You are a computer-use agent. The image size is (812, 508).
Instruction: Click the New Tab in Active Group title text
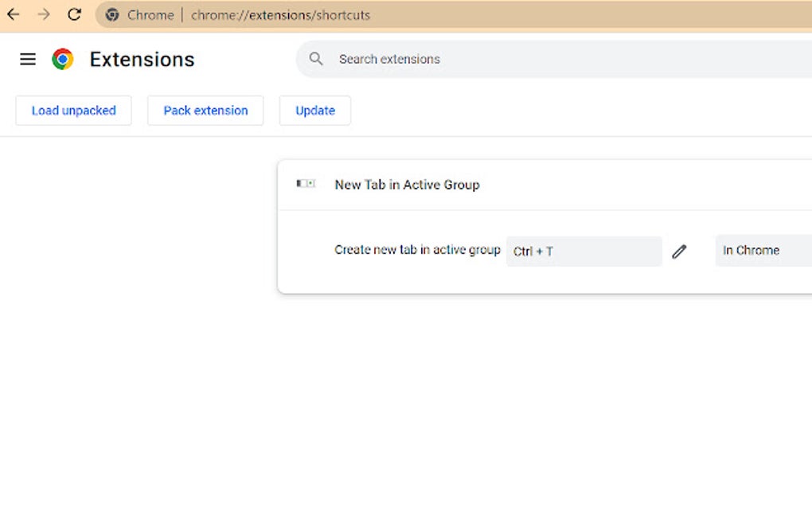click(407, 184)
